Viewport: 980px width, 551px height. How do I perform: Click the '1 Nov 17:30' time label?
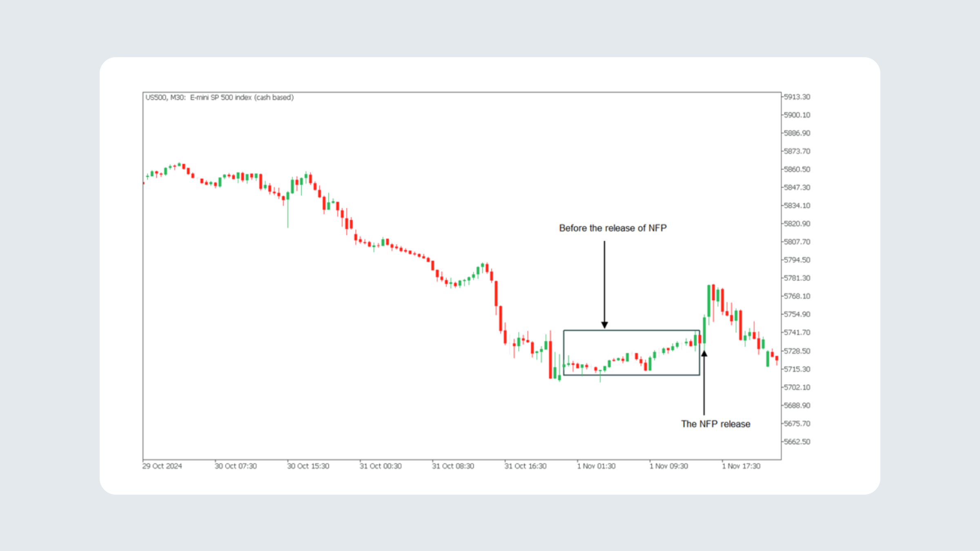pos(741,466)
